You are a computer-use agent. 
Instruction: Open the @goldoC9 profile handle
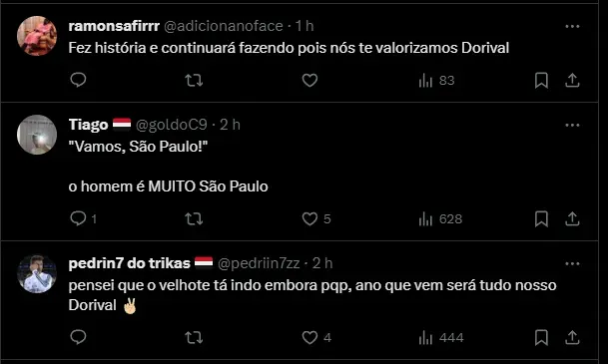pos(172,125)
